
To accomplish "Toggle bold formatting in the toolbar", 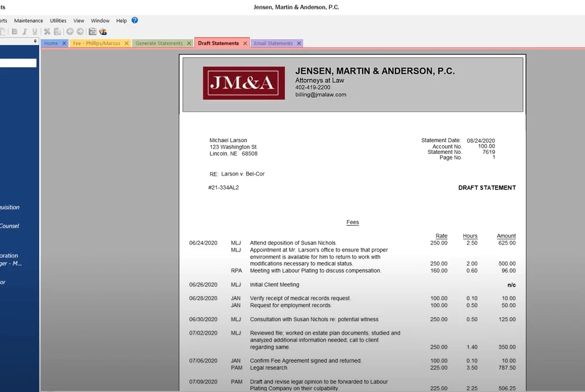I will point(15,32).
